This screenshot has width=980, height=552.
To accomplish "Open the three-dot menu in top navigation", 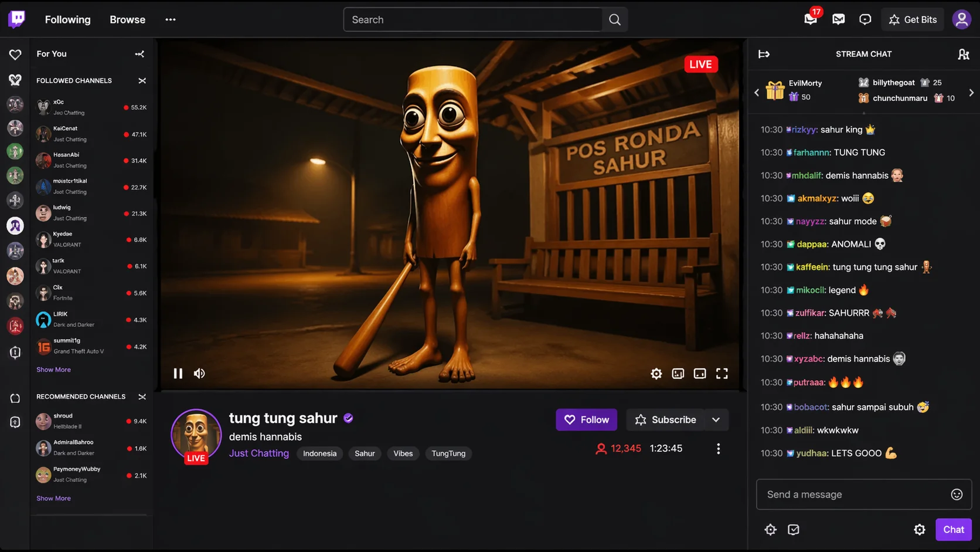I will (171, 19).
